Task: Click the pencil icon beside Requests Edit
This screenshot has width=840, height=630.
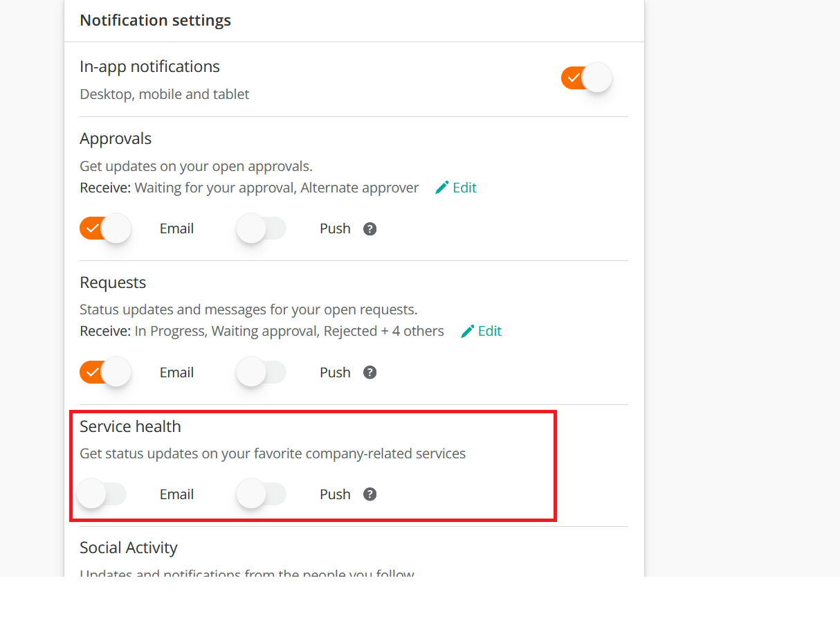Action: (467, 331)
